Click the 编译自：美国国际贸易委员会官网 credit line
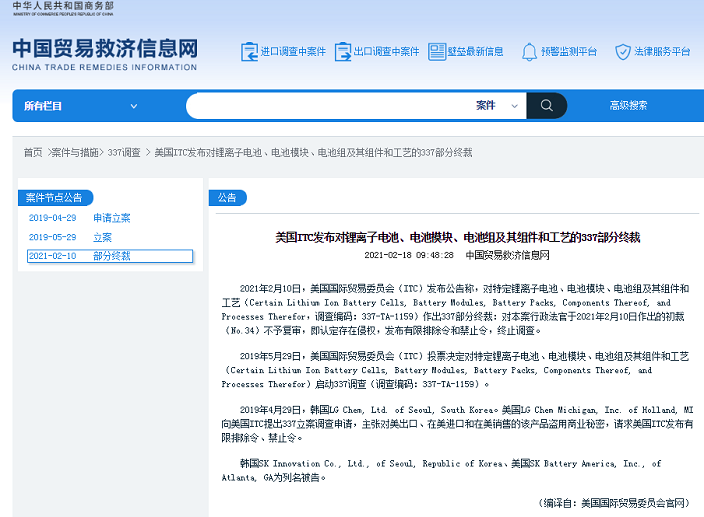The width and height of the screenshot is (704, 517). tap(613, 503)
